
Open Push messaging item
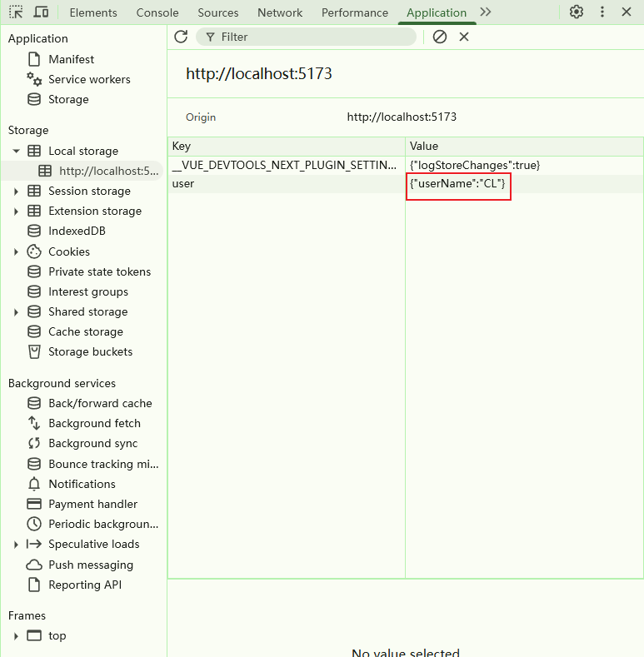(91, 565)
